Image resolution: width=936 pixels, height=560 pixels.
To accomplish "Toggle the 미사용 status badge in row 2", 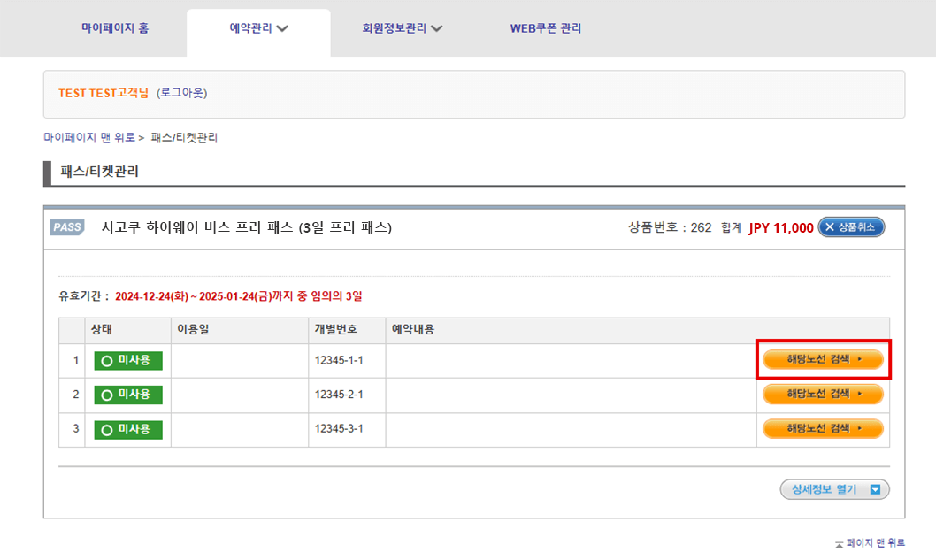I will (128, 395).
